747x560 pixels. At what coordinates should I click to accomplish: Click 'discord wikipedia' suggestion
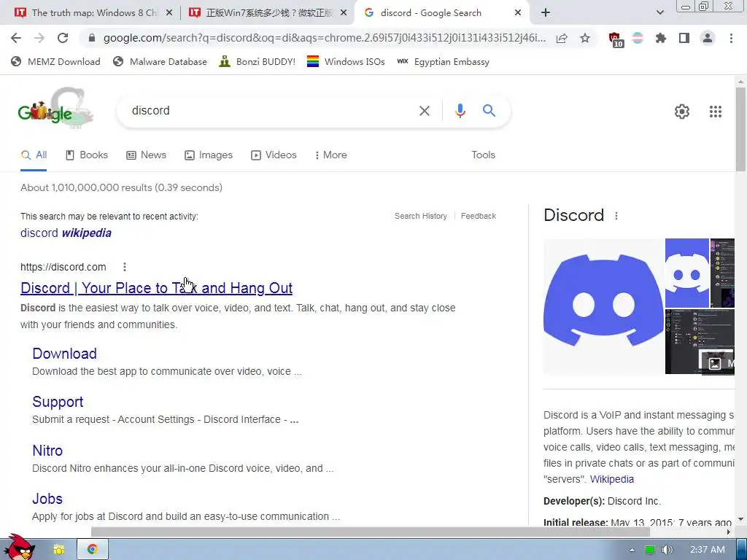[x=66, y=233]
